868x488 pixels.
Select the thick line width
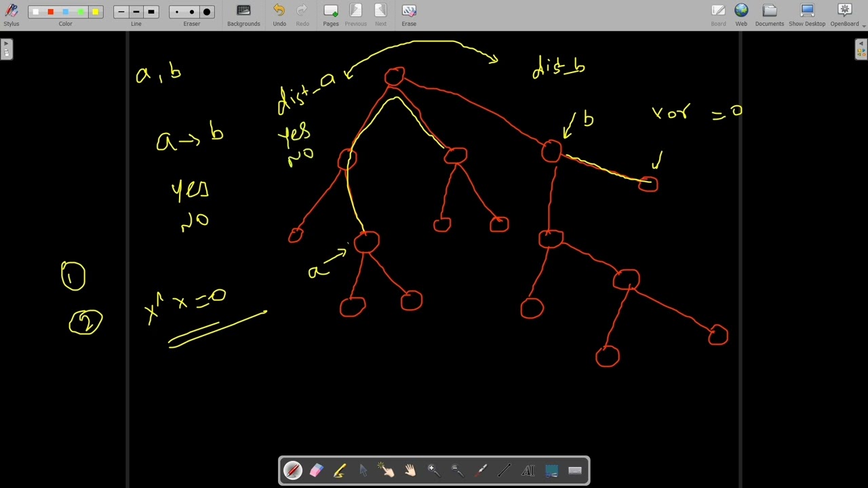[151, 12]
